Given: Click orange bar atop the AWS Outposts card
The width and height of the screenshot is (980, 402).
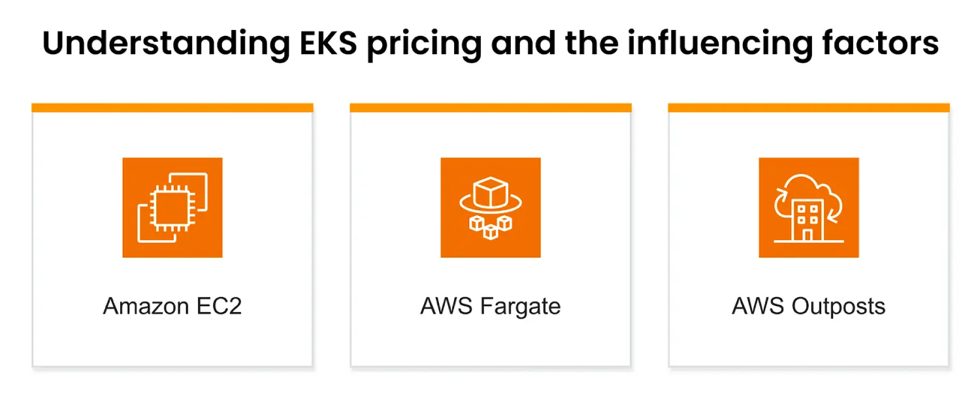Looking at the screenshot, I should (x=809, y=108).
